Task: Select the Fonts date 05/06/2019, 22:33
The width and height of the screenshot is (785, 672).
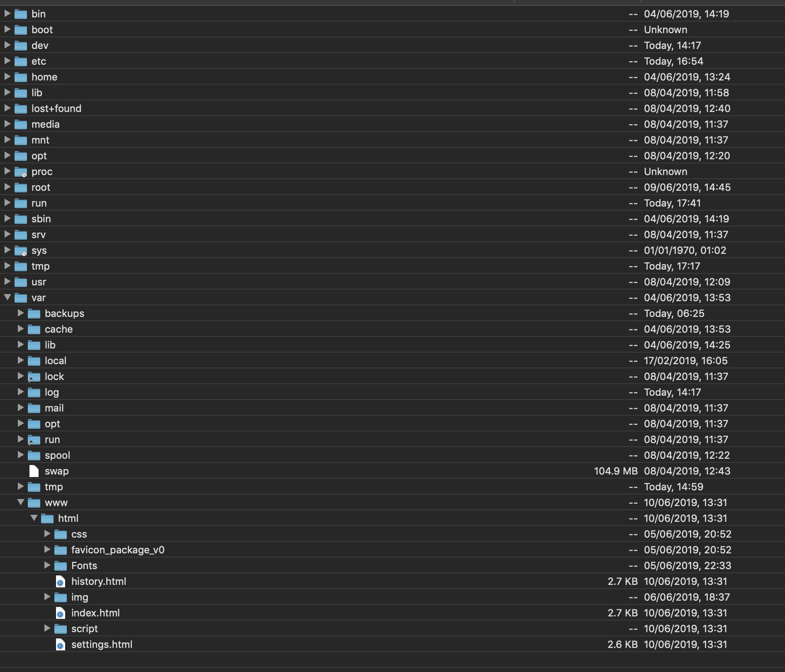Action: pos(687,566)
